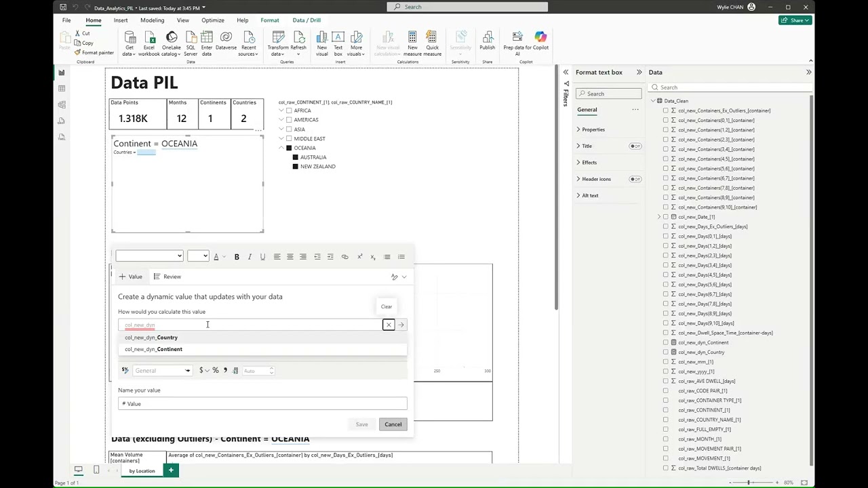Viewport: 868px width, 488px height.
Task: Apply superscript in the text box toolbar
Action: click(359, 257)
